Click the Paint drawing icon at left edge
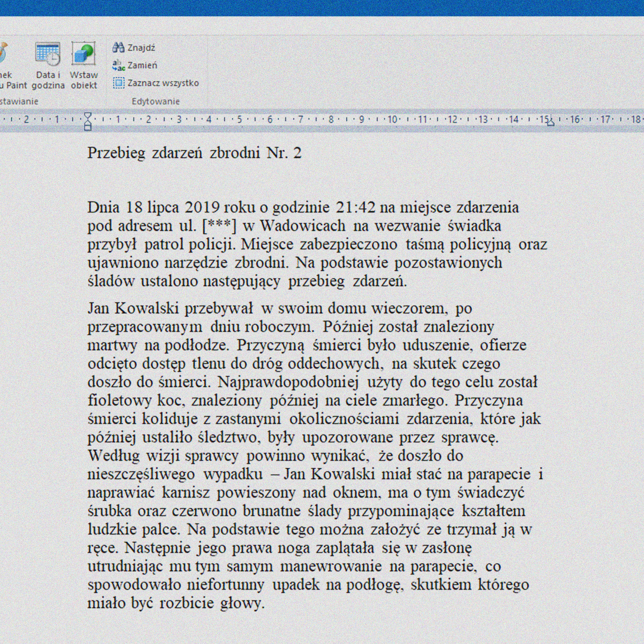The height and width of the screenshot is (644, 644). point(3,53)
